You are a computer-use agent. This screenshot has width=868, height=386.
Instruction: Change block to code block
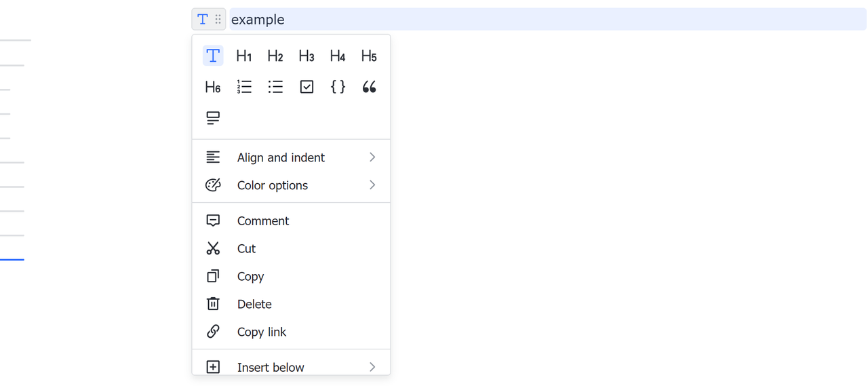point(338,87)
